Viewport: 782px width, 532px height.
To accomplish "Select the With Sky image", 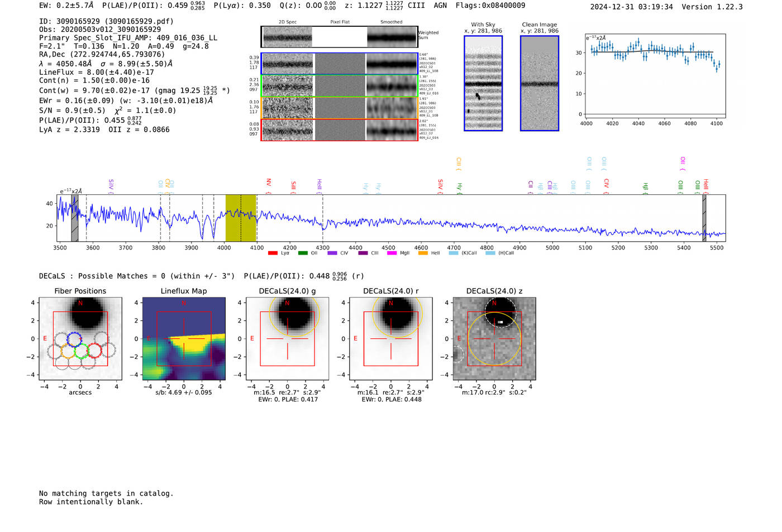I will tap(483, 83).
